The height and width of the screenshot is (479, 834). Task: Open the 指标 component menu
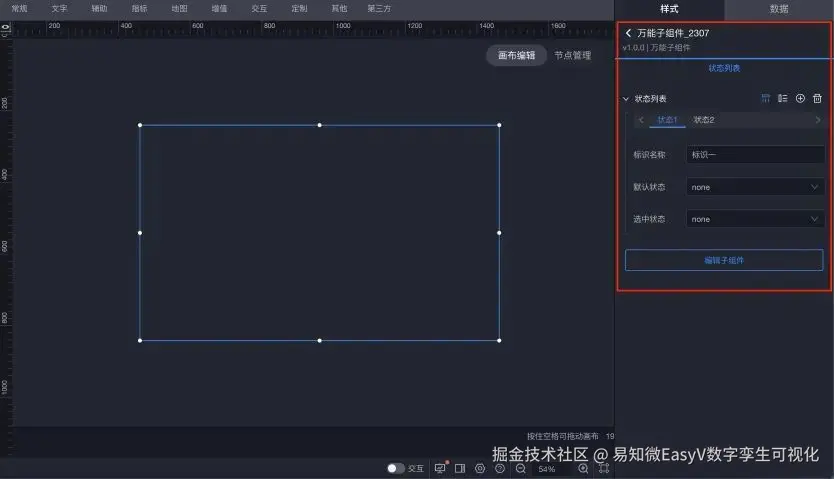point(139,9)
